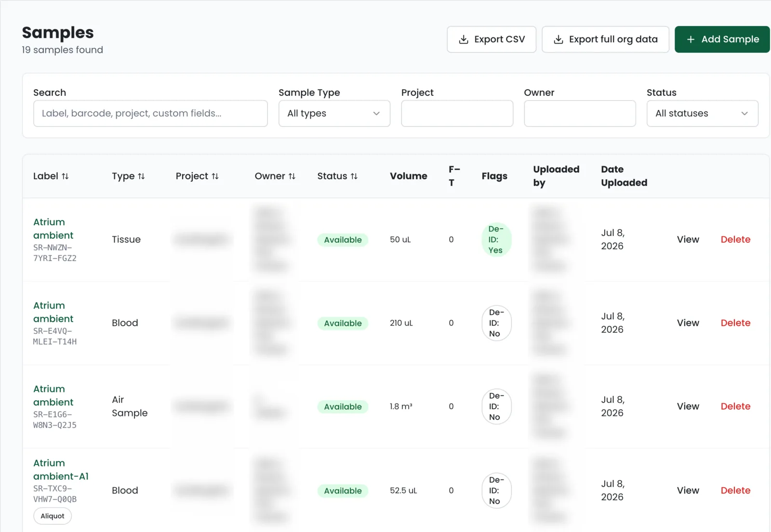View sample SR-TXC9-VHW7-Q0QB
The height and width of the screenshot is (532, 771).
coord(688,491)
